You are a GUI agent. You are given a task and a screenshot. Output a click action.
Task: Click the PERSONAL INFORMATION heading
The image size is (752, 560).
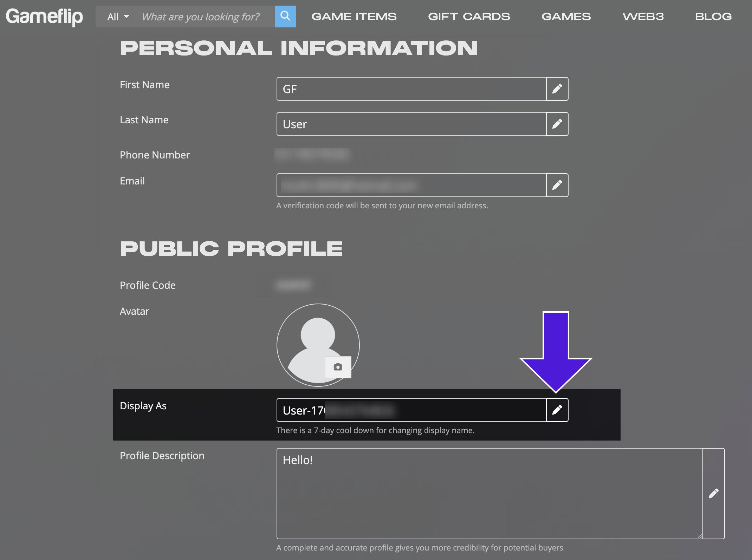click(x=299, y=48)
